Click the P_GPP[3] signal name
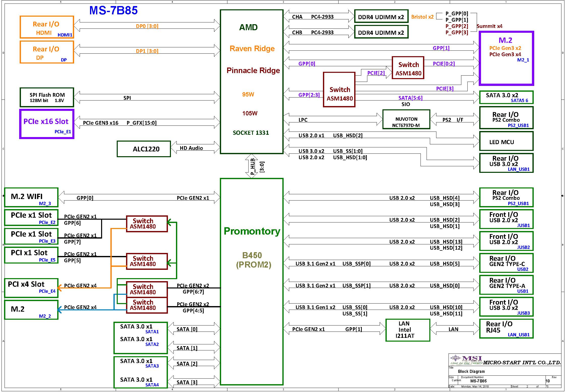Screen dimensions: 569x392 [x=457, y=32]
